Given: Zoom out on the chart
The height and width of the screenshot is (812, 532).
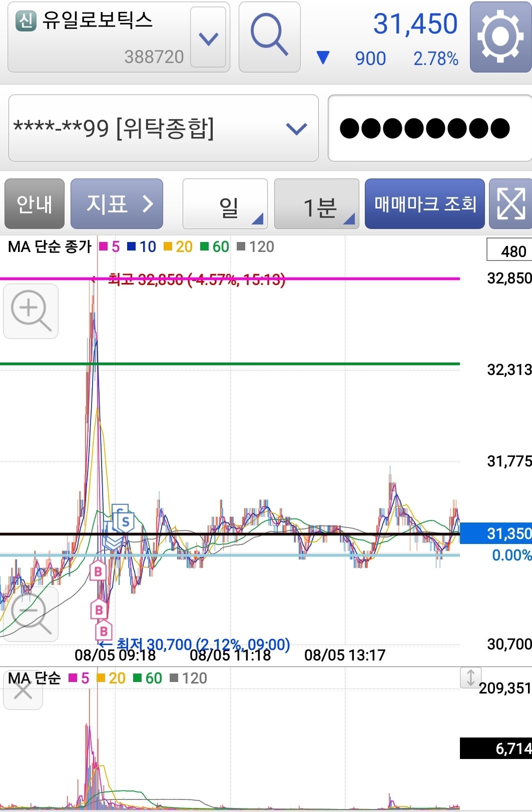Looking at the screenshot, I should pos(31,614).
